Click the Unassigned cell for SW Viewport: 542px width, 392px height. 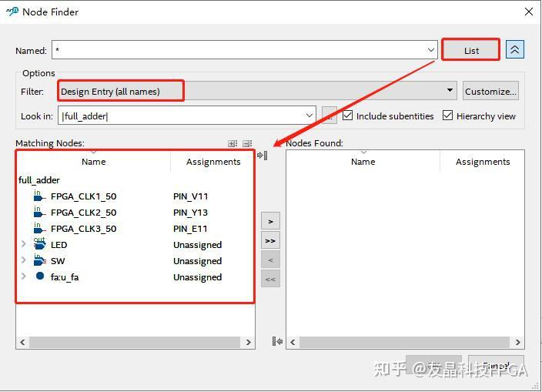[x=197, y=261]
